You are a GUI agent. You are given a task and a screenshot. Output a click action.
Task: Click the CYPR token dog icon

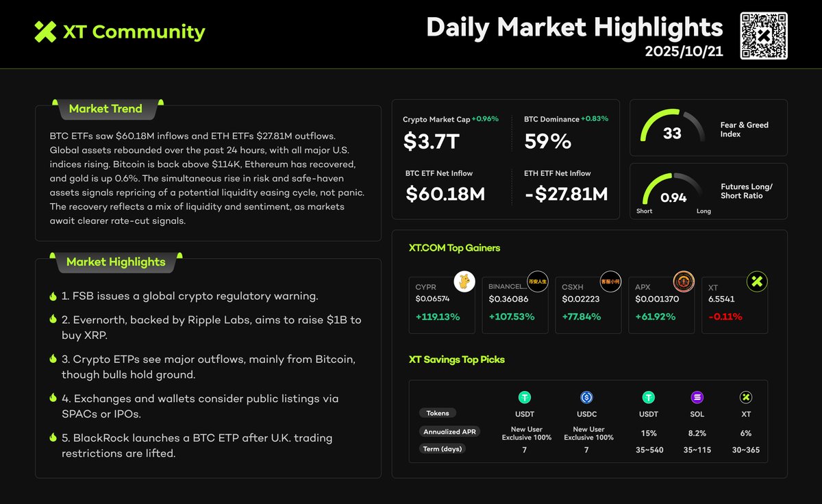(465, 281)
